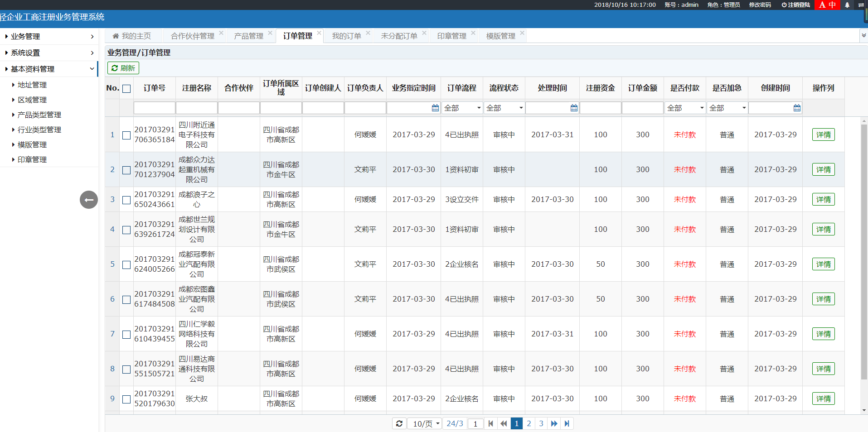Screen dimensions: 868x432
Task: Open the 印章管理 sidebar menu item
Action: (32, 160)
